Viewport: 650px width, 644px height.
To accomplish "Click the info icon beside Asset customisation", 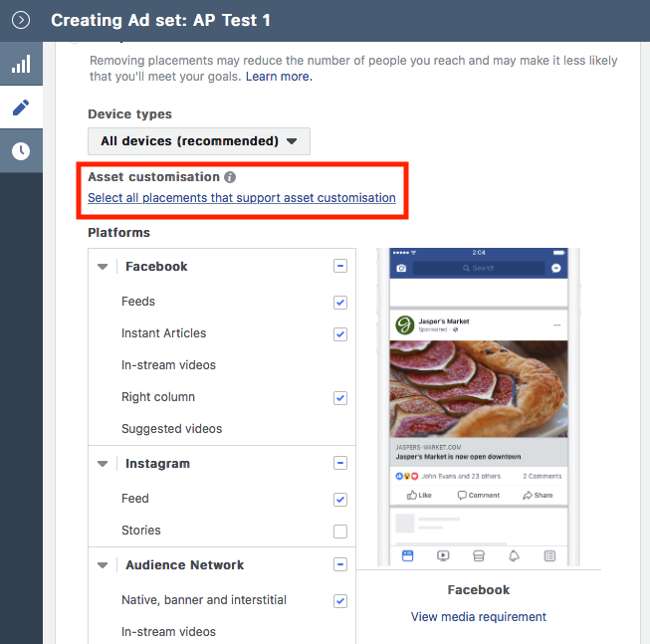I will click(x=230, y=177).
